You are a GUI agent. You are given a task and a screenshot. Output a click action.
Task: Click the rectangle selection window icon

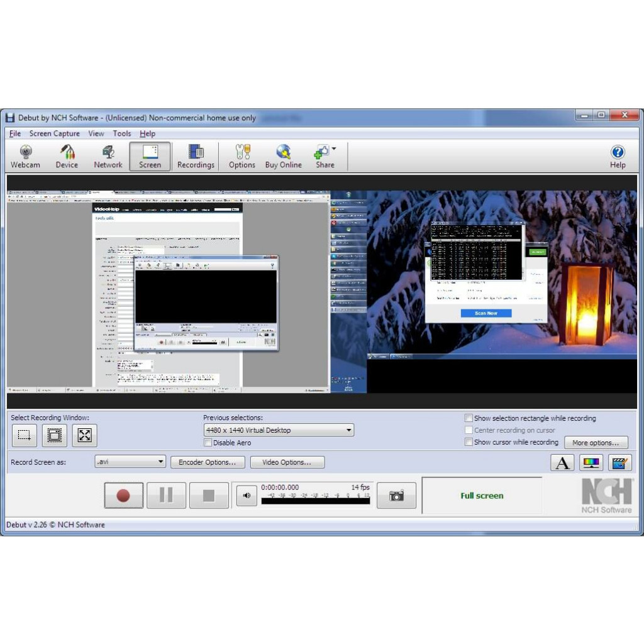(x=25, y=435)
